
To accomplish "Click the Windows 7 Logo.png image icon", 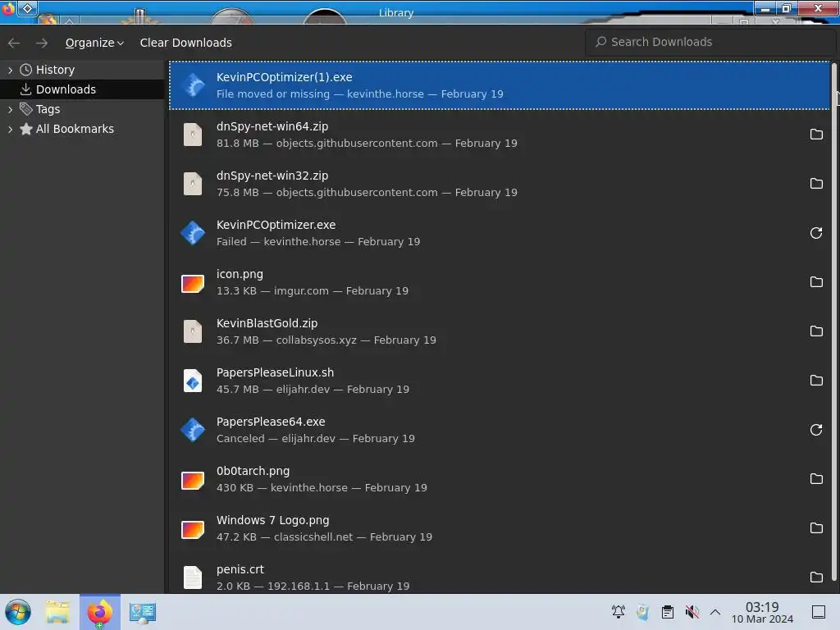I will pyautogui.click(x=193, y=530).
